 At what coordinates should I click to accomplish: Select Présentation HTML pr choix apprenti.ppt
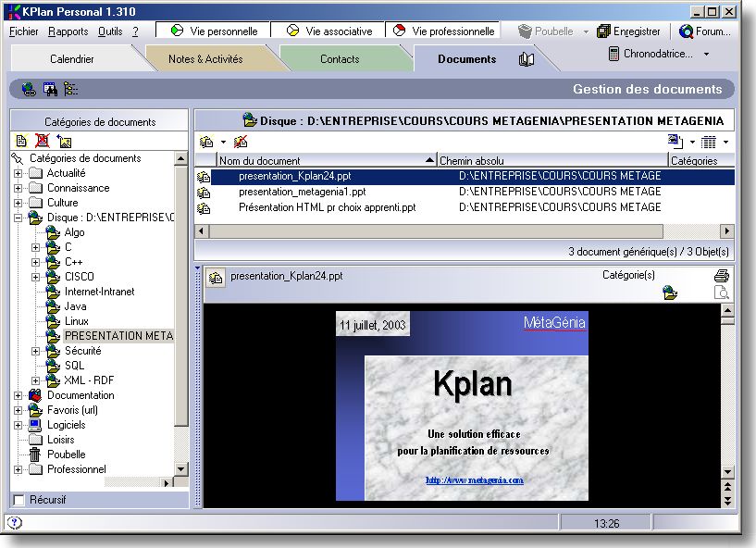(x=328, y=208)
